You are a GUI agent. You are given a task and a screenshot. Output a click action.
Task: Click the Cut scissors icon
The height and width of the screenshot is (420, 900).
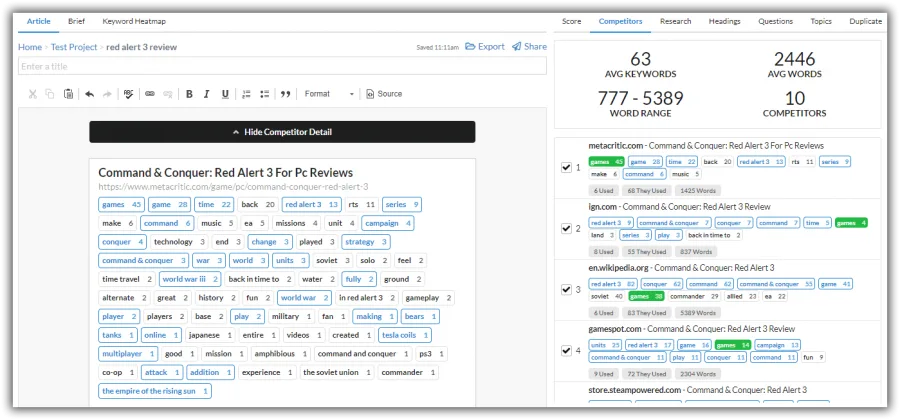click(x=33, y=94)
